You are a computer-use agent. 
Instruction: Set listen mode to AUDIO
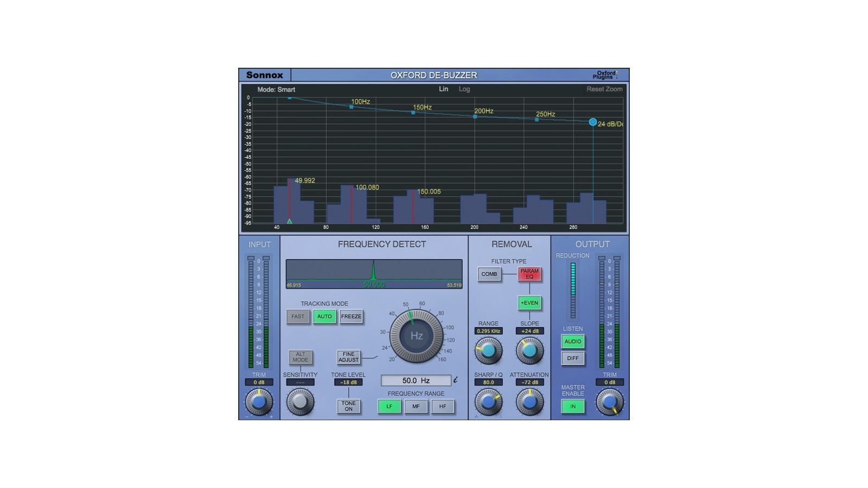pos(573,342)
